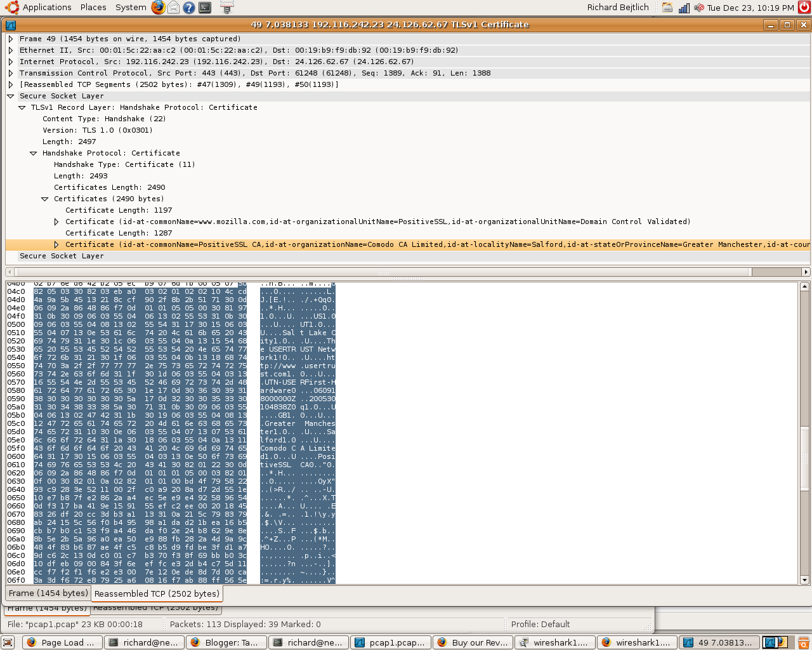
Task: Open the blue help question mark icon
Action: (x=189, y=8)
